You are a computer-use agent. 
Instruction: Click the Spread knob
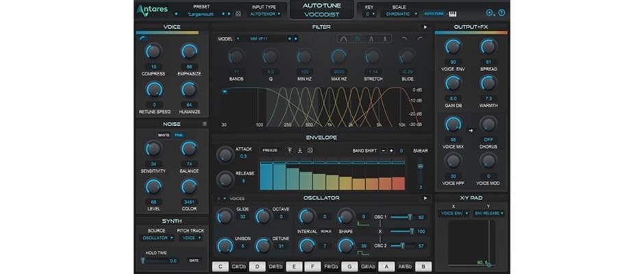click(x=488, y=47)
